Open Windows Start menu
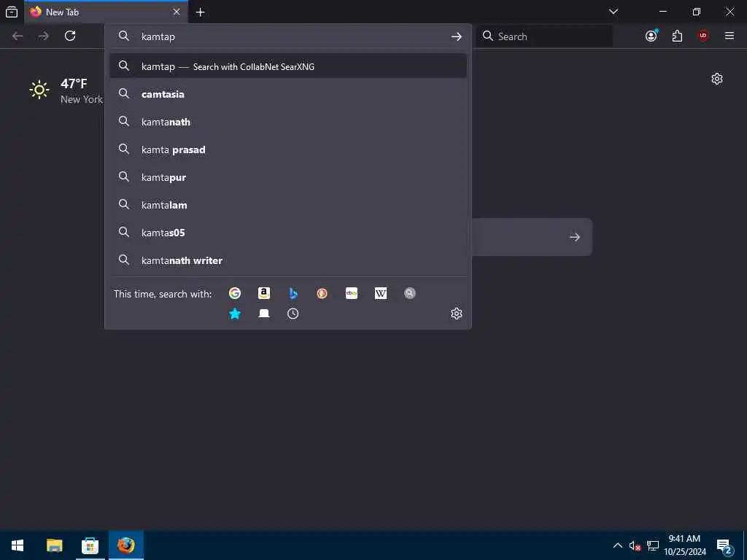The width and height of the screenshot is (747, 560). [18, 545]
